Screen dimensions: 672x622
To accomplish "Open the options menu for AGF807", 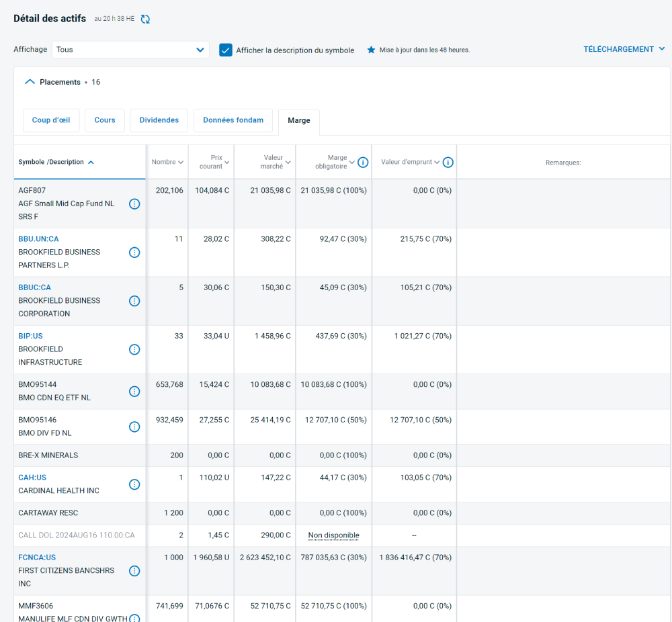I will [x=134, y=204].
